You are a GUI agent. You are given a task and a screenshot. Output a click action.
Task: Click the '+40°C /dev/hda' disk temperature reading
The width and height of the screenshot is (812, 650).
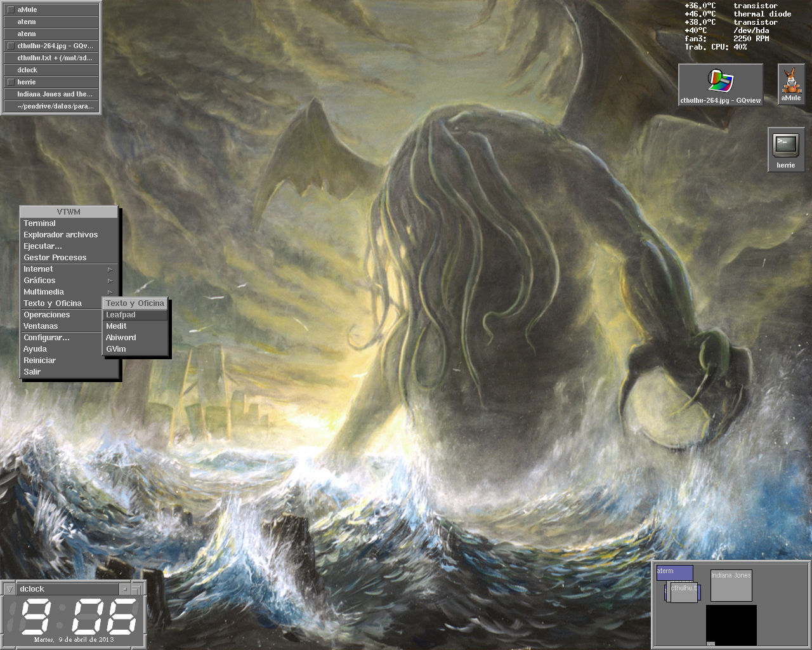727,30
